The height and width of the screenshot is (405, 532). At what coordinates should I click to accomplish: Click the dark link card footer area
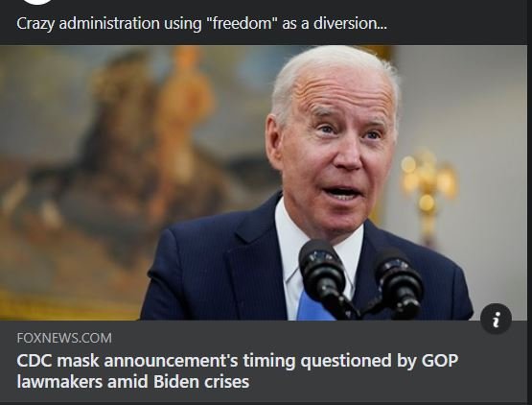point(264,361)
